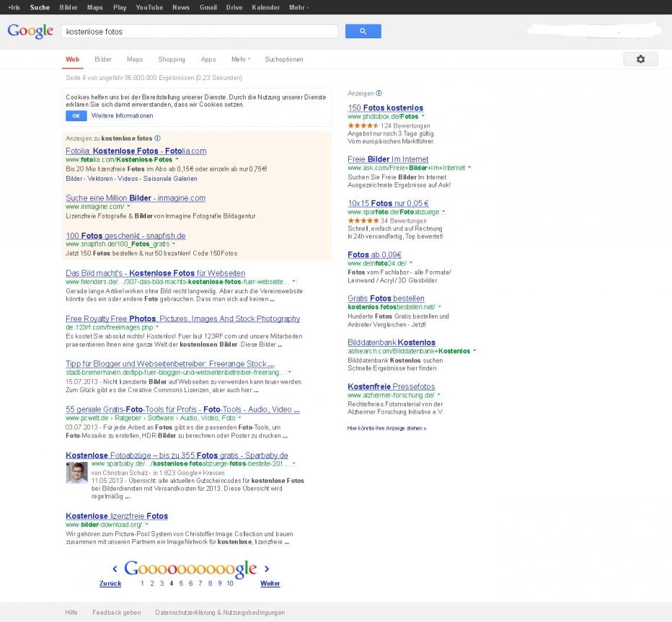This screenshot has width=672, height=622.
Task: Click the blue search magnifier button
Action: pos(363,31)
